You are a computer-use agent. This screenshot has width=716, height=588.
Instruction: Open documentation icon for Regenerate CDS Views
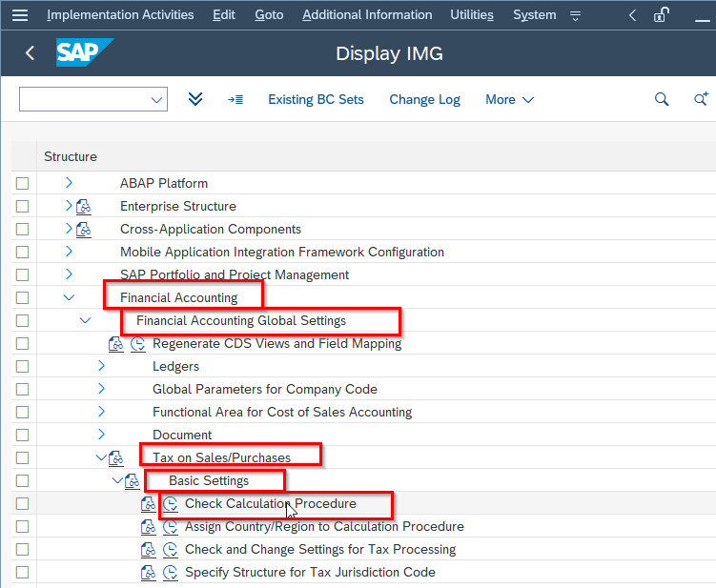click(115, 344)
